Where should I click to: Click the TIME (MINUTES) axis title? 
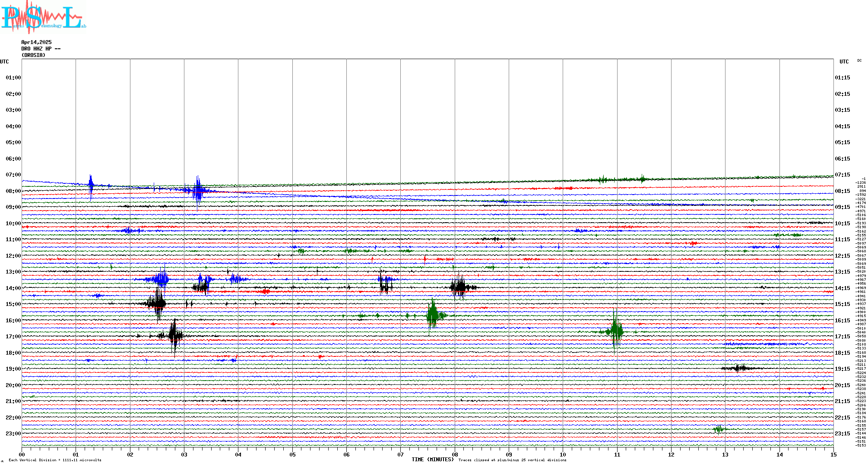pos(432,460)
